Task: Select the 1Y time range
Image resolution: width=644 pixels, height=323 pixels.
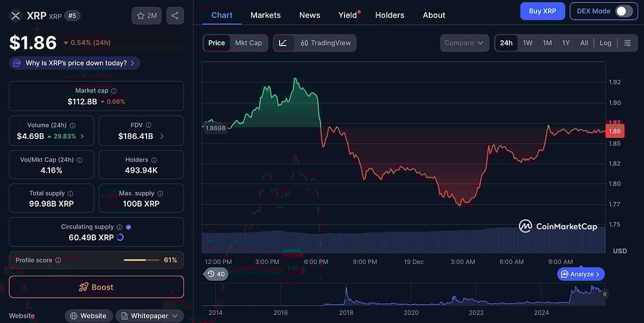Action: [x=566, y=42]
